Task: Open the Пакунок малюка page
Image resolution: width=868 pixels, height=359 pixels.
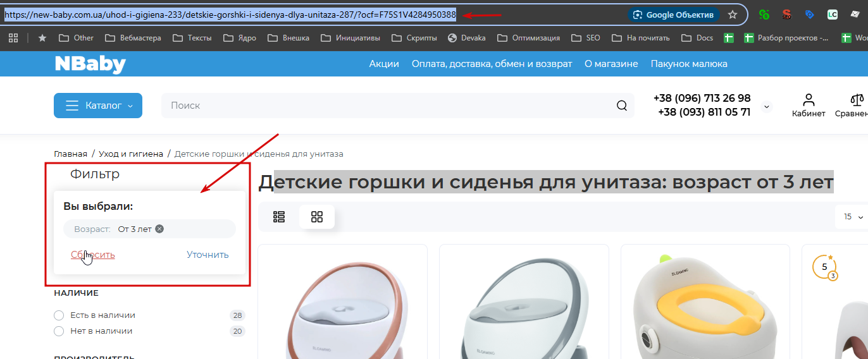Action: click(689, 64)
